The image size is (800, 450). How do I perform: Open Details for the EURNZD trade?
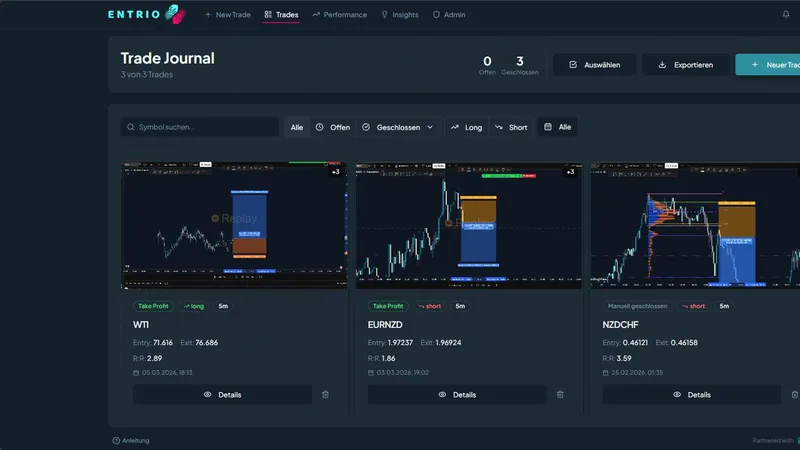click(x=457, y=394)
